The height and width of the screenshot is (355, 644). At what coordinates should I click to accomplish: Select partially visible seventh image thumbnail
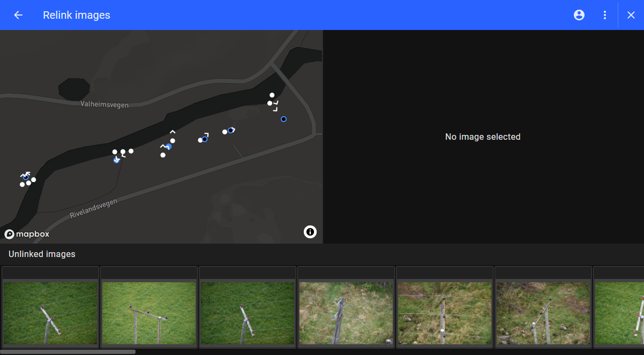[x=619, y=313]
